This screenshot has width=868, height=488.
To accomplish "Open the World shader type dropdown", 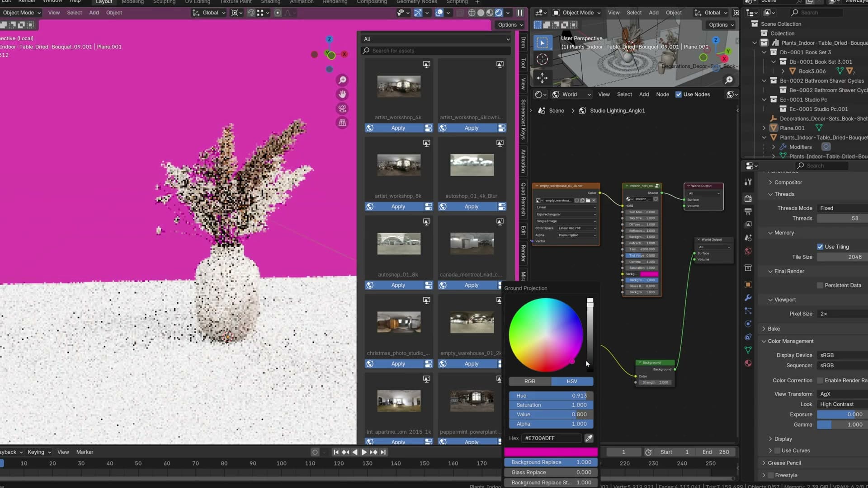I will (571, 94).
